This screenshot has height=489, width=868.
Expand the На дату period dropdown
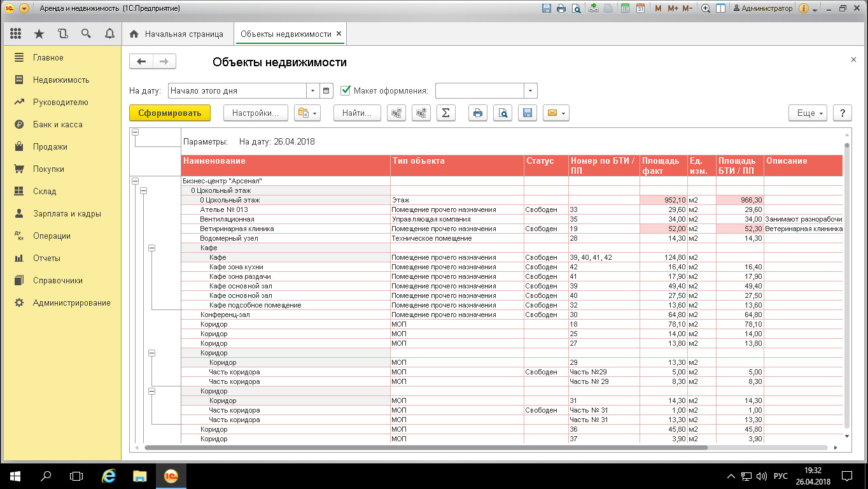(312, 90)
